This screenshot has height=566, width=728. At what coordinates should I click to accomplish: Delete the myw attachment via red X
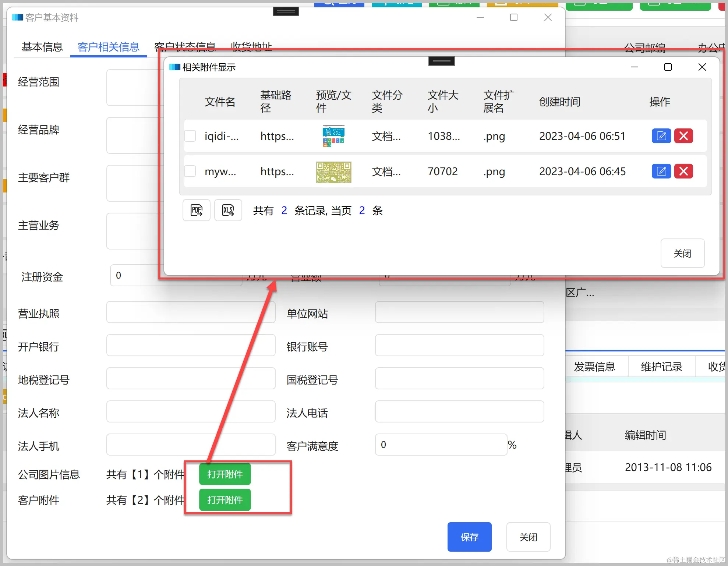[x=683, y=171]
